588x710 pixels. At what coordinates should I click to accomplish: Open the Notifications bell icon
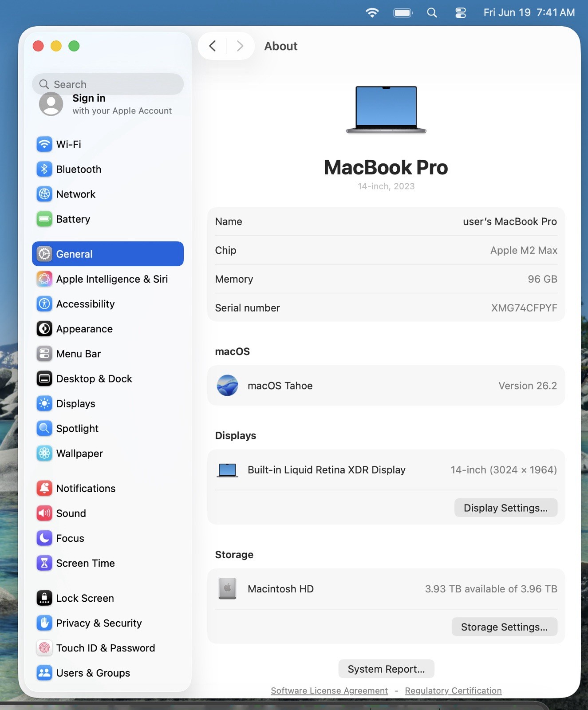click(x=44, y=488)
